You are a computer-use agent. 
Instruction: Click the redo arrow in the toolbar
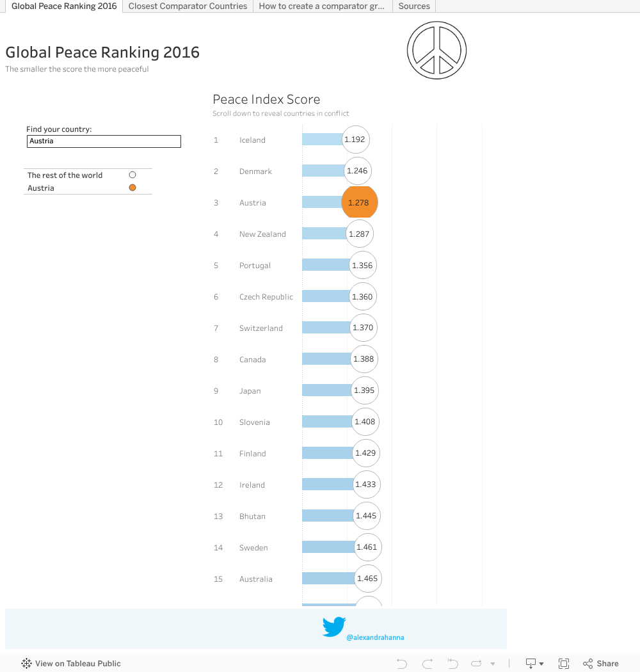[x=427, y=664]
